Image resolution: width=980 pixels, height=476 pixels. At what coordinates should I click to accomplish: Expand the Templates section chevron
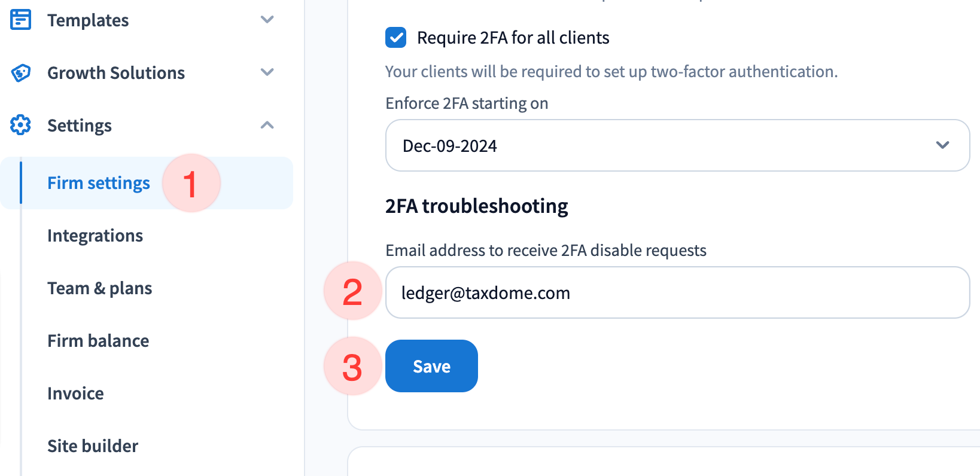[267, 20]
